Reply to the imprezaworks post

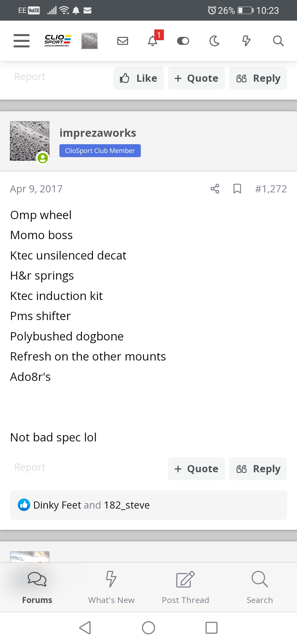(x=258, y=469)
